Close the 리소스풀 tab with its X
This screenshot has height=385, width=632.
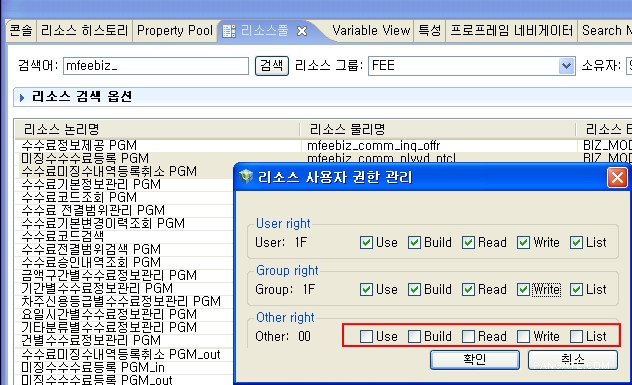(302, 31)
